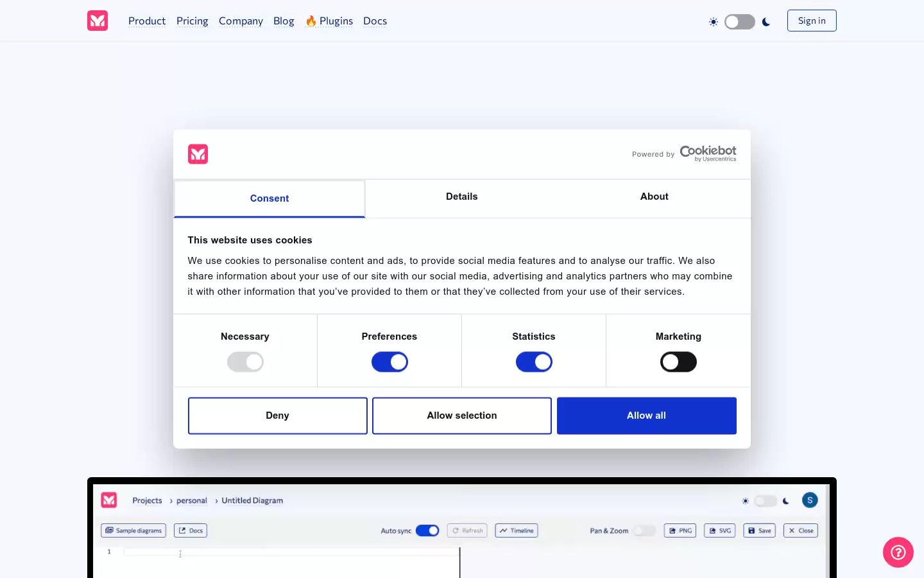This screenshot has width=924, height=578.
Task: Click the Sign in button
Action: pos(812,21)
